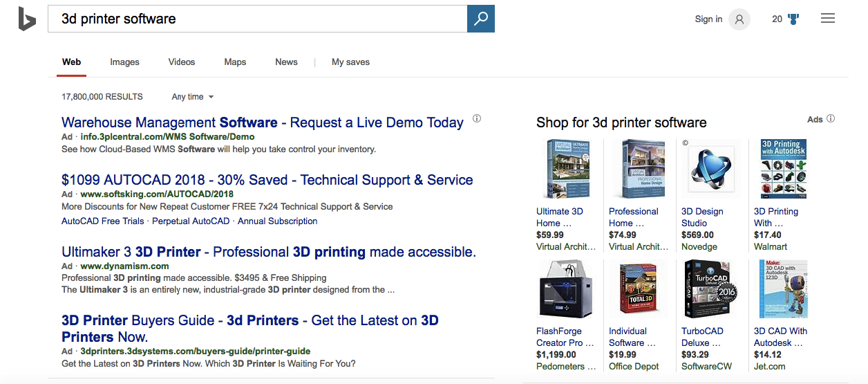The height and width of the screenshot is (384, 868).
Task: Click the www.dynamism.com URL
Action: click(124, 266)
